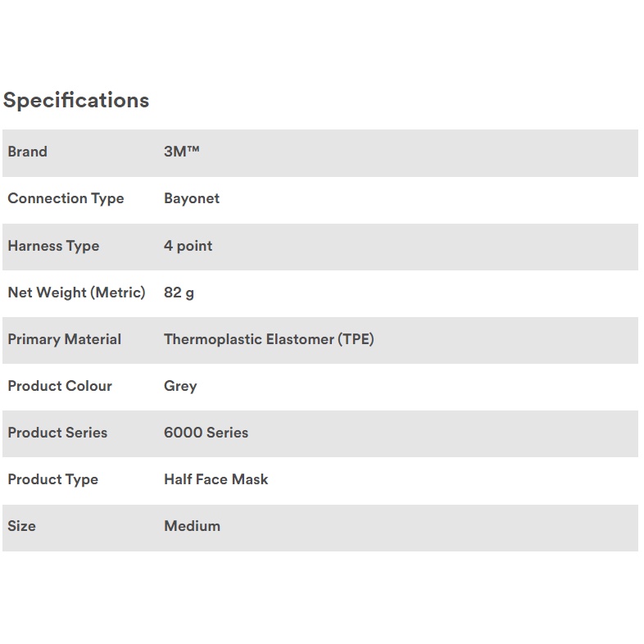Image resolution: width=644 pixels, height=644 pixels.
Task: Select the Brand row label
Action: [28, 152]
